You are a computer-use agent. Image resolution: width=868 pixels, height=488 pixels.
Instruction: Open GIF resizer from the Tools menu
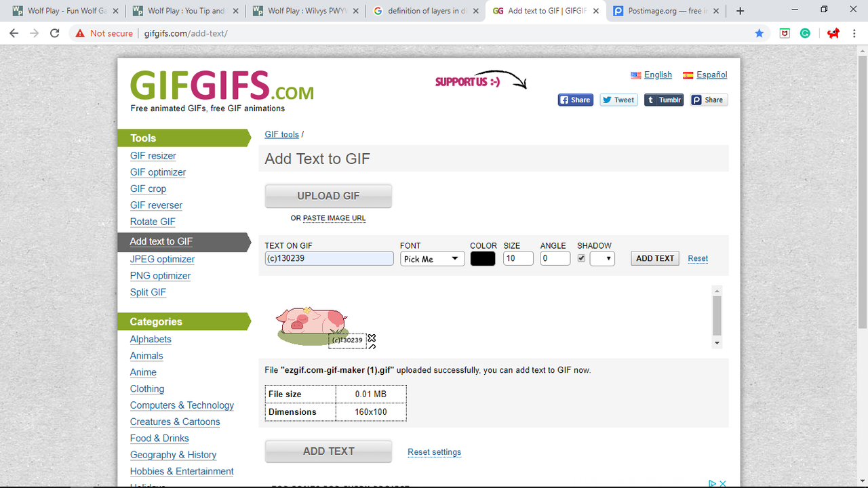(x=153, y=156)
